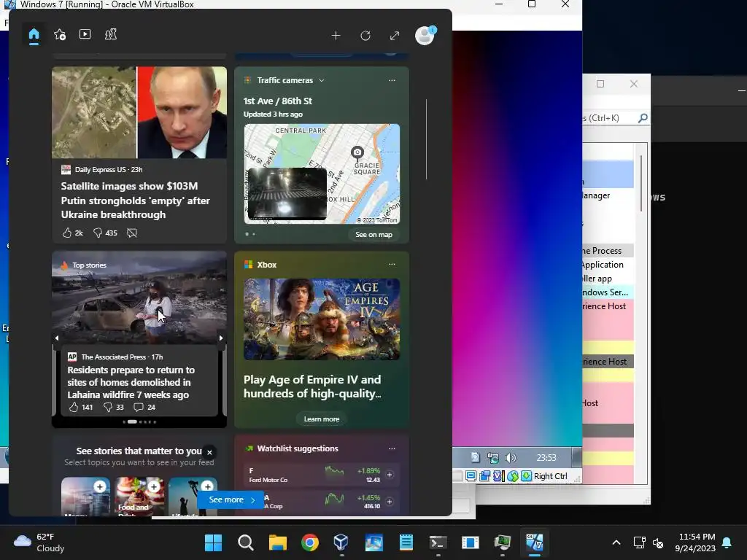The image size is (747, 560).
Task: Open Terminal from the taskbar
Action: 438,542
